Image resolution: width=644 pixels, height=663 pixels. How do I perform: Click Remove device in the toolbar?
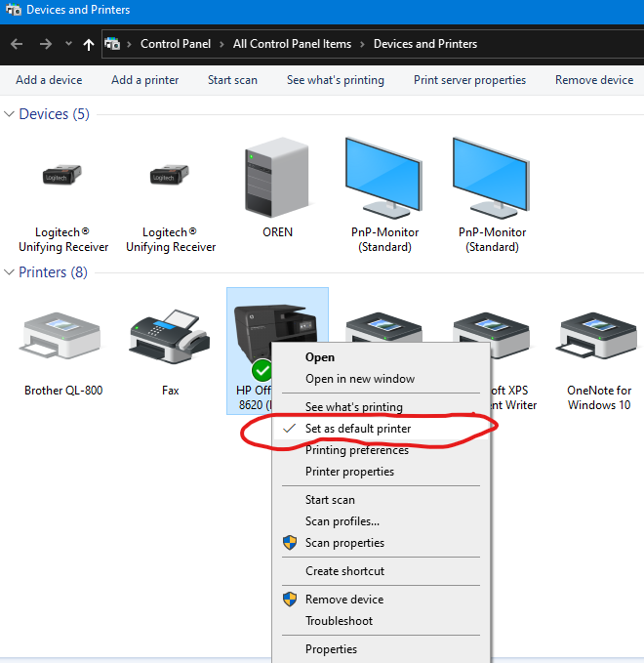(x=594, y=80)
